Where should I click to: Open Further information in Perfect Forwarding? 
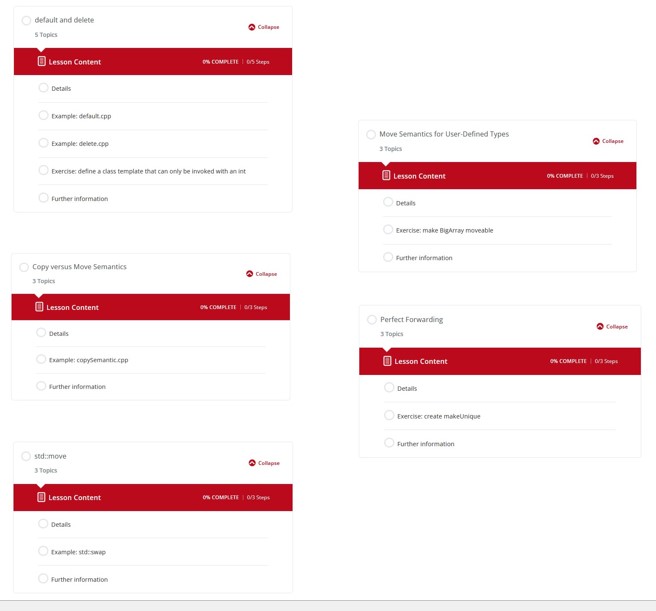tap(425, 444)
